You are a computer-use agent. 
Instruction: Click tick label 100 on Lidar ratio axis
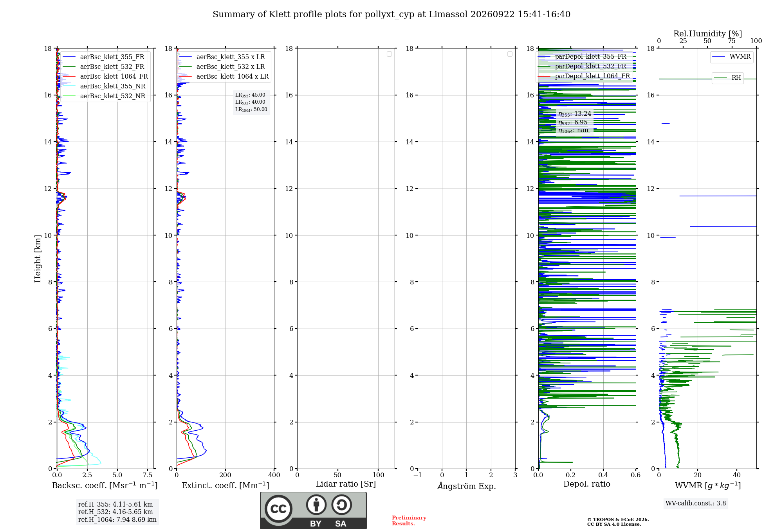click(379, 475)
